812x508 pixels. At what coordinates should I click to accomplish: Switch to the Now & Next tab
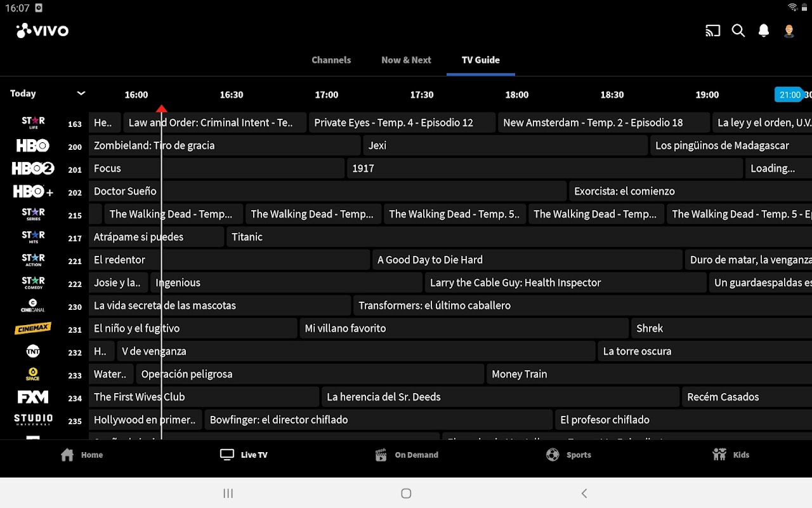coord(406,60)
